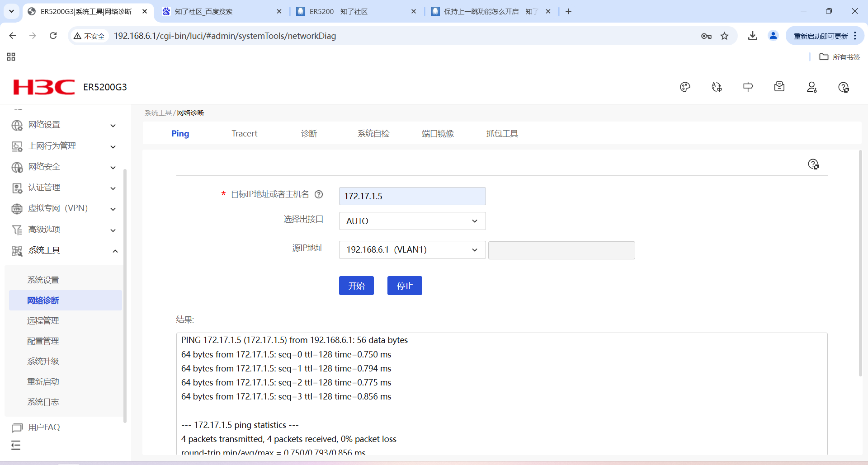
Task: Switch to the ER5200 - 知了社区 browser tab
Action: [x=356, y=11]
